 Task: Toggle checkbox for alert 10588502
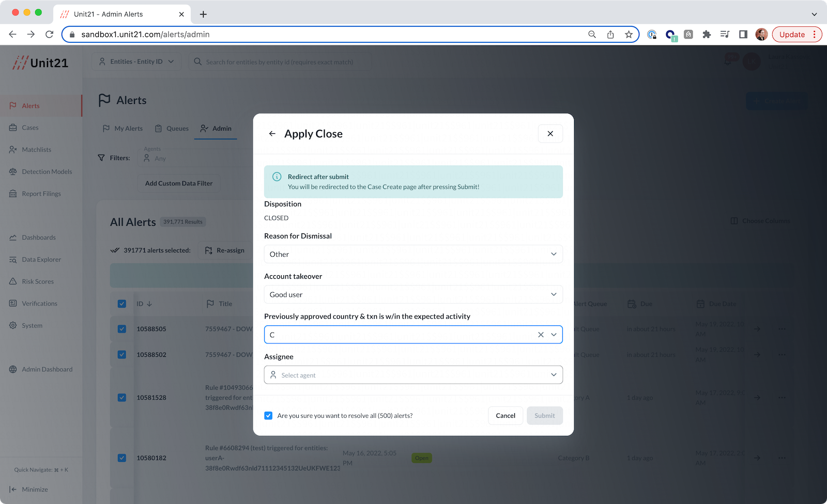point(122,355)
